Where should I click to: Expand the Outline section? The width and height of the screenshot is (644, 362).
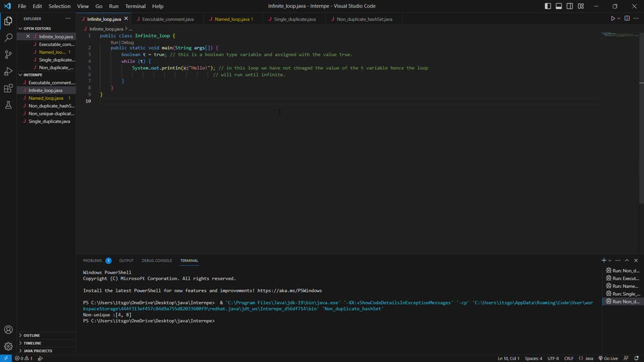coord(32,335)
